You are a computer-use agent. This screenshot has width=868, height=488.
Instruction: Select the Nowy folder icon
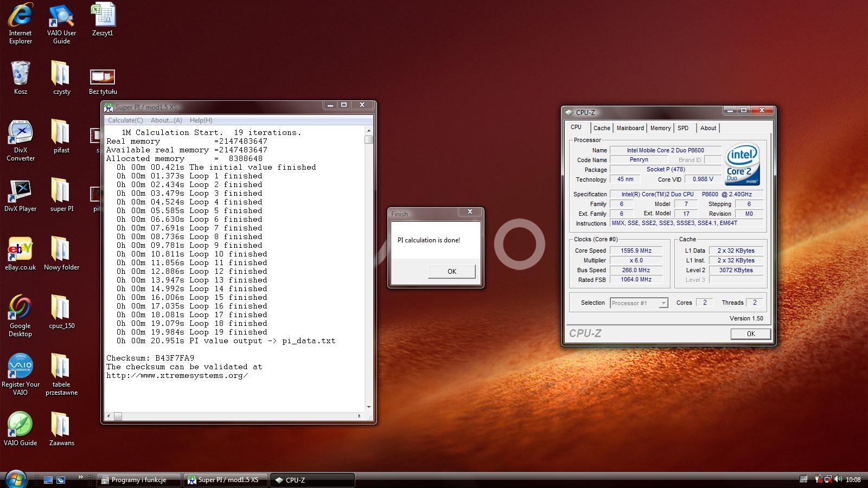[61, 253]
